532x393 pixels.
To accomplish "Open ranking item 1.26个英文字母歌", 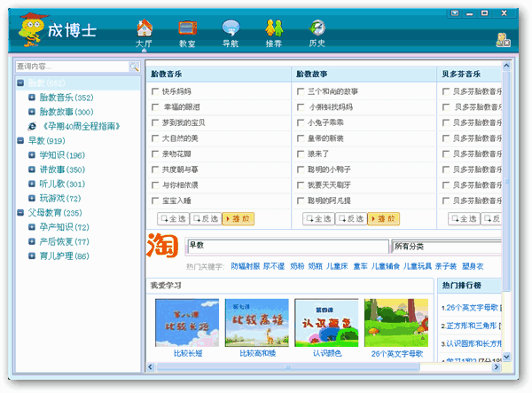I will pyautogui.click(x=471, y=308).
